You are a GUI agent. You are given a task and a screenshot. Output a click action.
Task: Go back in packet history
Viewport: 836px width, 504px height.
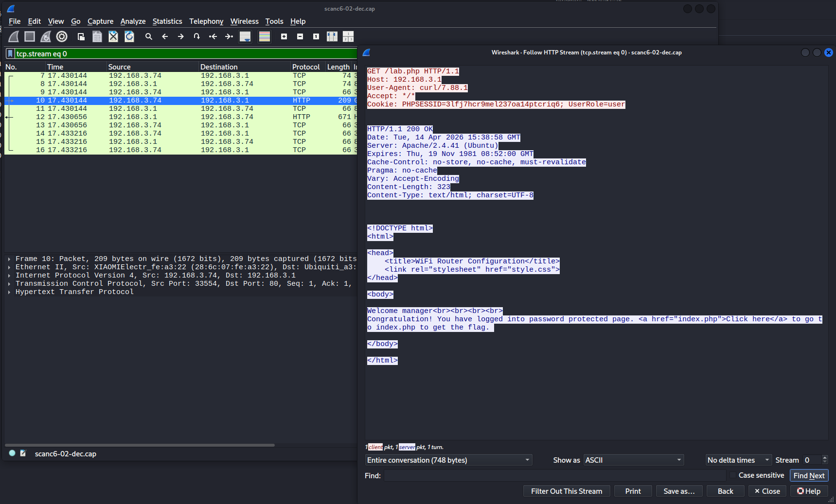tap(165, 36)
